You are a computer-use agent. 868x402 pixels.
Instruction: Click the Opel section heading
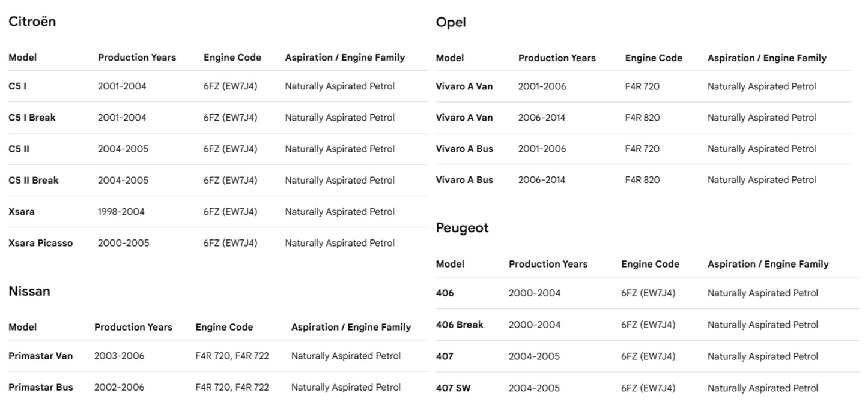coord(451,23)
